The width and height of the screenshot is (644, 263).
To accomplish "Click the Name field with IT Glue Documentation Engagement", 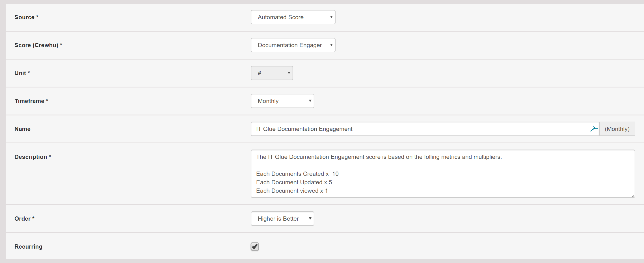I will (x=425, y=129).
